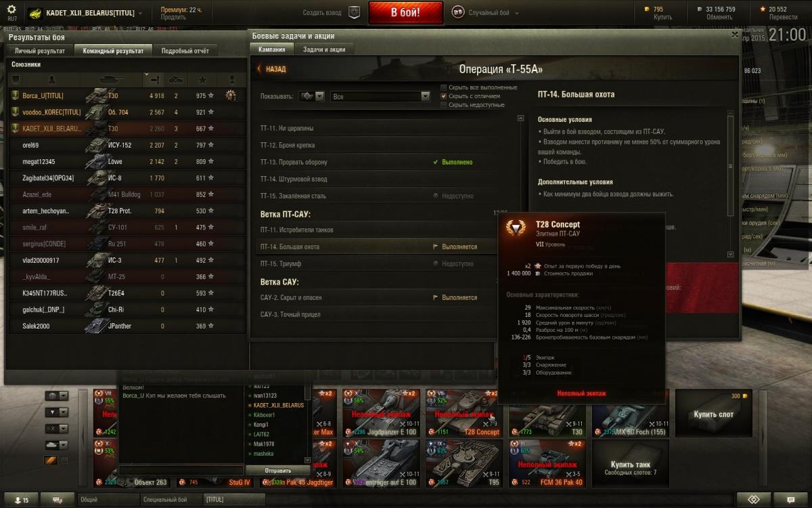Sort allies by kills tank icon column
The width and height of the screenshot is (812, 508).
[x=176, y=79]
